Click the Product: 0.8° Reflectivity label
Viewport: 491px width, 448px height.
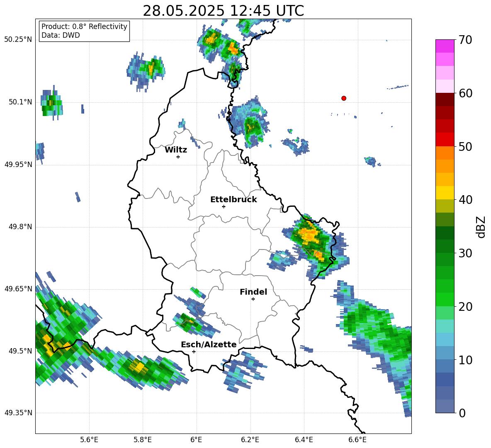84,27
